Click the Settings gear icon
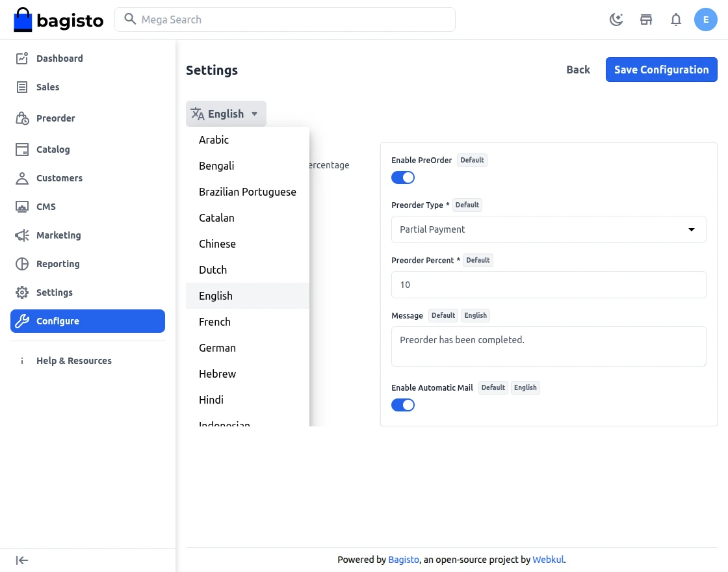This screenshot has height=572, width=728. pos(22,292)
